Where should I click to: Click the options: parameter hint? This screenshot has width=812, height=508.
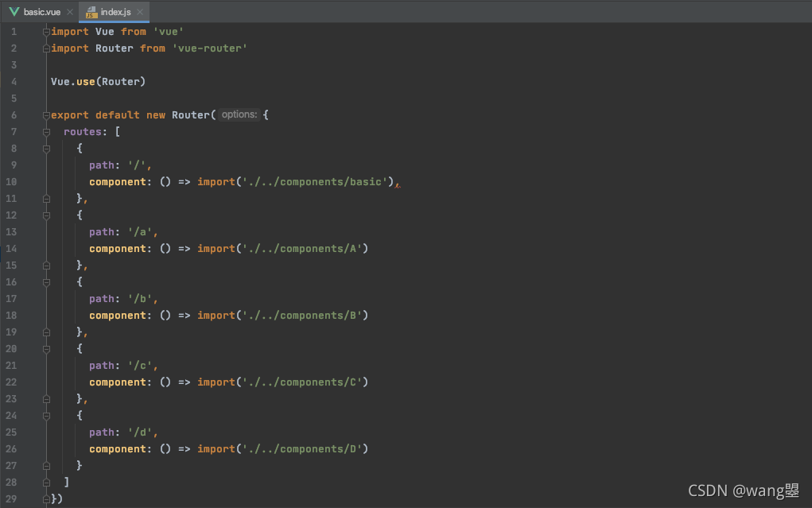[x=239, y=114]
